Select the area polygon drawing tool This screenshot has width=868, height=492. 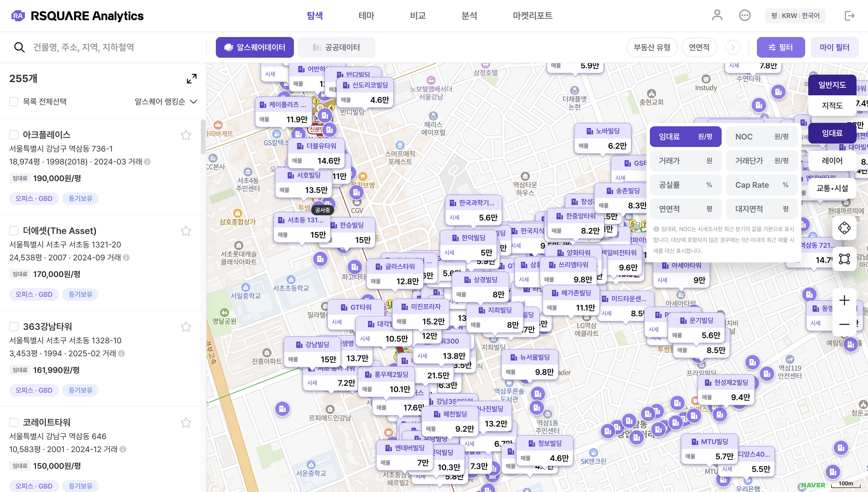[844, 259]
